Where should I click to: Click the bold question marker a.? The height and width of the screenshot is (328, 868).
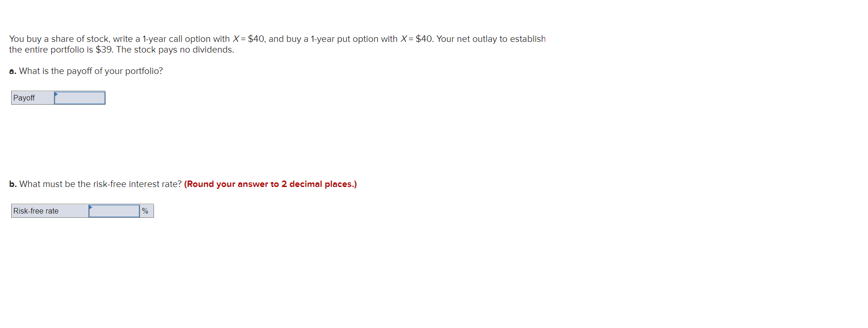[x=12, y=71]
